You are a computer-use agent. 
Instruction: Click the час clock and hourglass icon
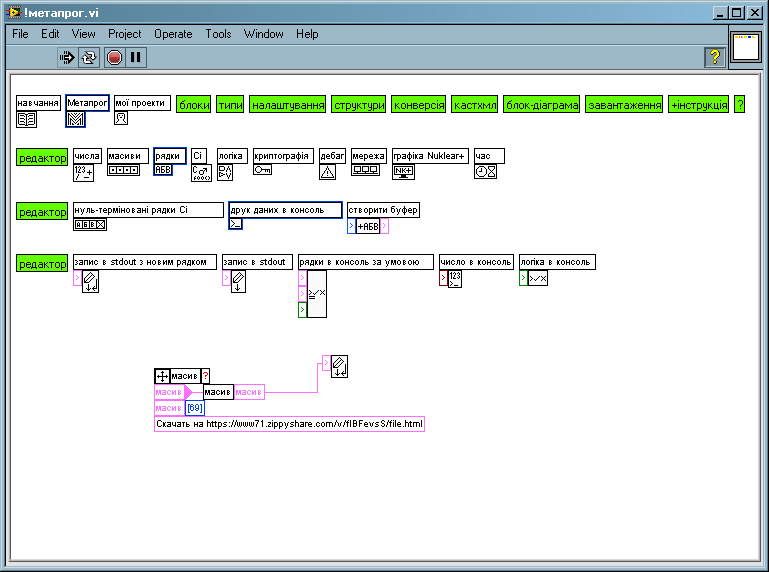[486, 172]
